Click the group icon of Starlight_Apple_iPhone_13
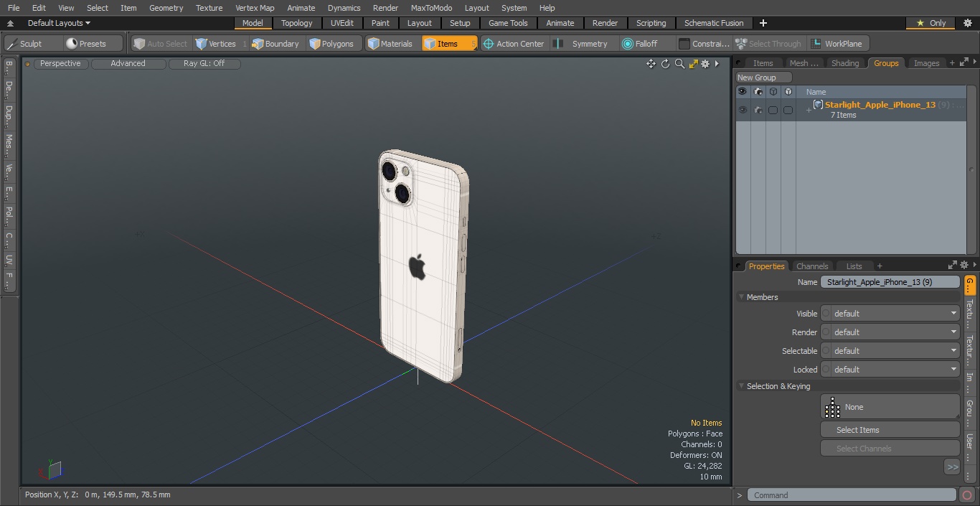Viewport: 980px width, 506px height. click(818, 105)
